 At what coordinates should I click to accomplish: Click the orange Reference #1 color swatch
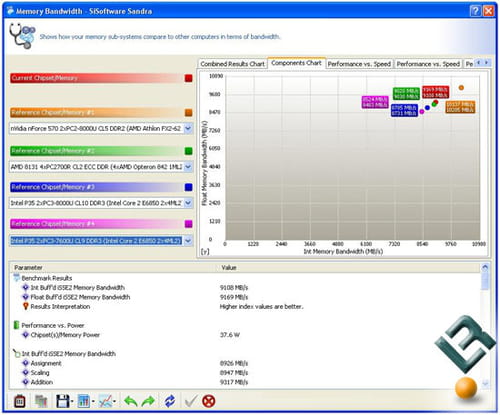pos(189,113)
